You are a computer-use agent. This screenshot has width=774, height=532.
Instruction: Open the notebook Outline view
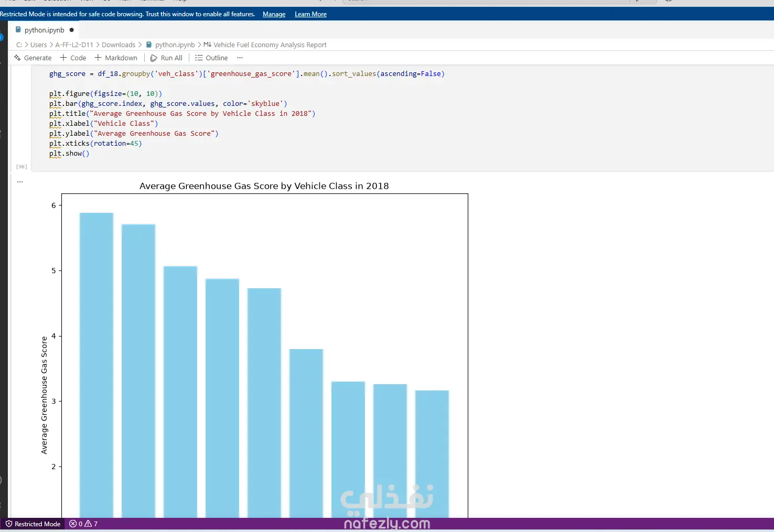[211, 58]
